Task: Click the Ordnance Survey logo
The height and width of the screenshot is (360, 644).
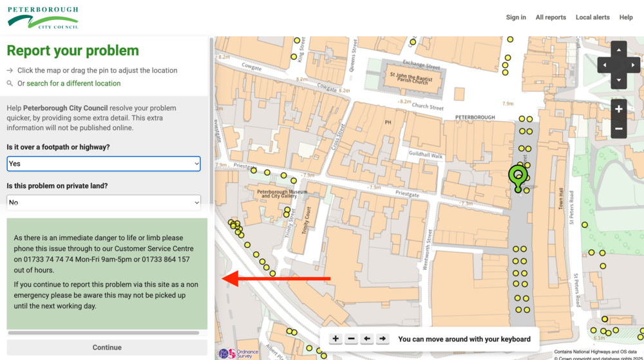Action: pyautogui.click(x=238, y=354)
